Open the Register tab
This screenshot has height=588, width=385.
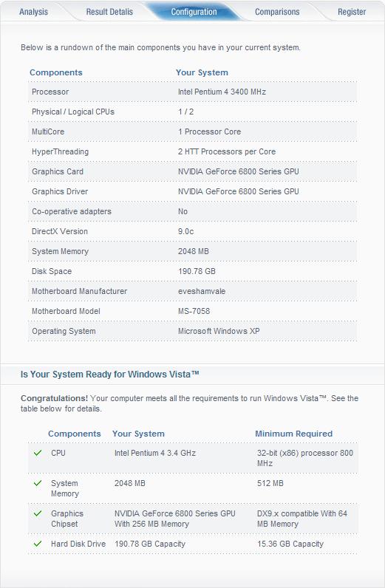[352, 12]
